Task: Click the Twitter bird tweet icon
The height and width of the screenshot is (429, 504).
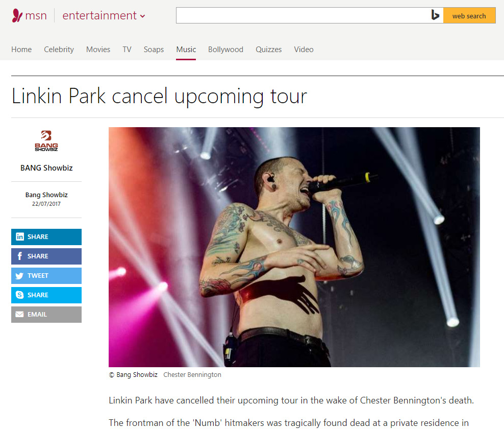Action: click(19, 276)
